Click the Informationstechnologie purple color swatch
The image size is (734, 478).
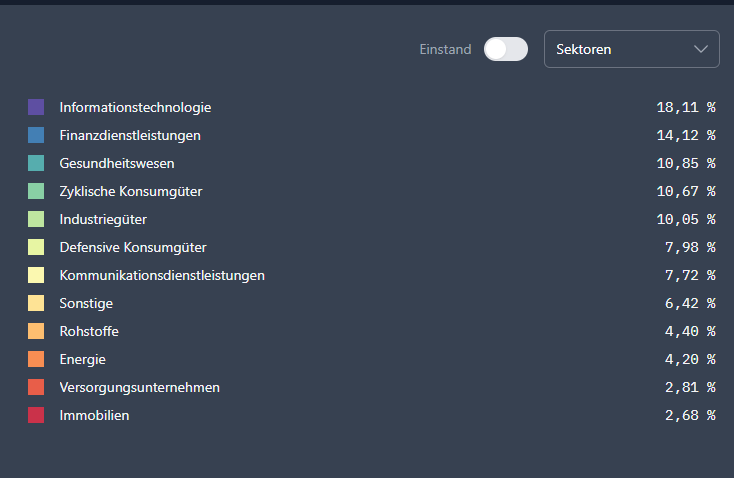tap(36, 107)
